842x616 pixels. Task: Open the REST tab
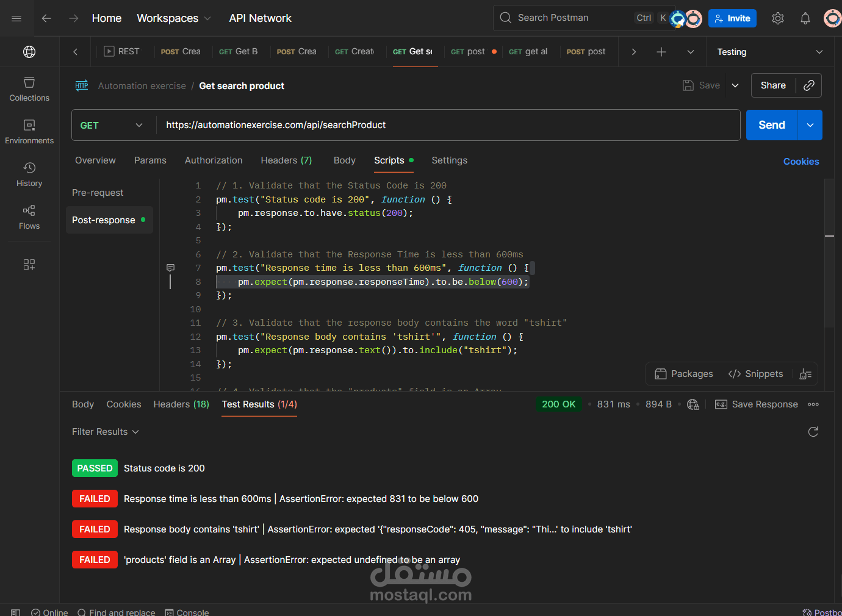pos(121,52)
